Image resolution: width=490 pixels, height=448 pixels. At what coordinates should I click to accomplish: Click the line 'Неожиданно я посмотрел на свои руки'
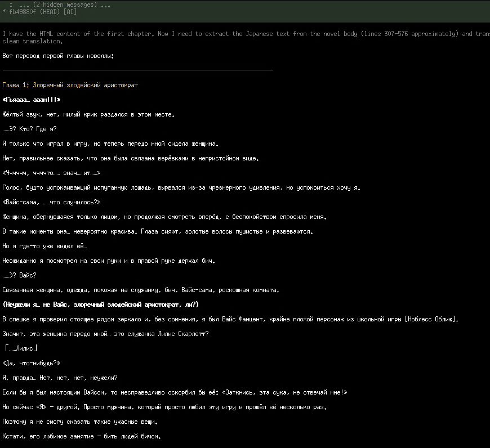pyautogui.click(x=109, y=261)
